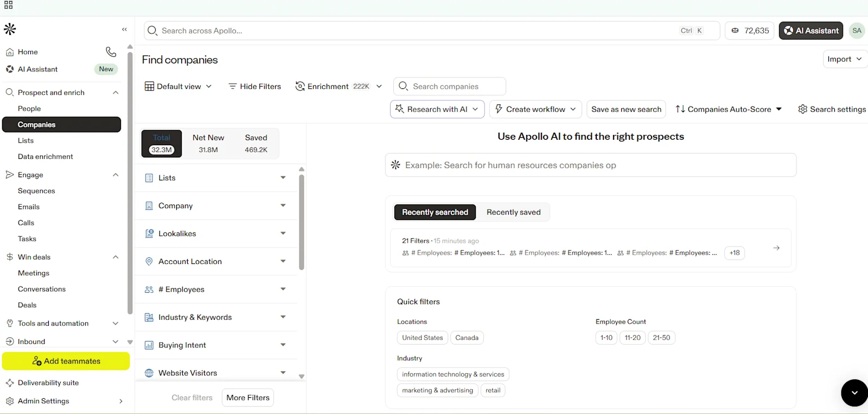Open the Create workflow dropdown
The width and height of the screenshot is (868, 414).
coord(536,109)
